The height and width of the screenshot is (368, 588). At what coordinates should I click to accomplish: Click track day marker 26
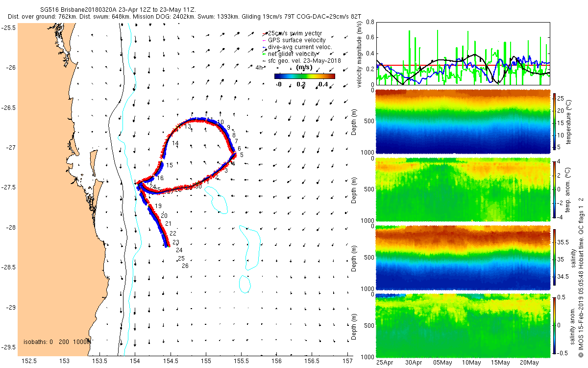(x=185, y=266)
